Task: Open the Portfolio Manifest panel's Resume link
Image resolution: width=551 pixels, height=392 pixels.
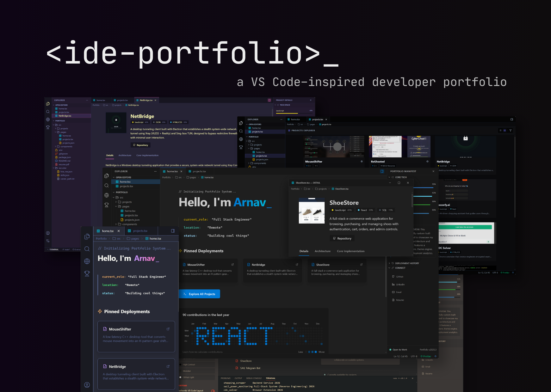Action: point(398,300)
